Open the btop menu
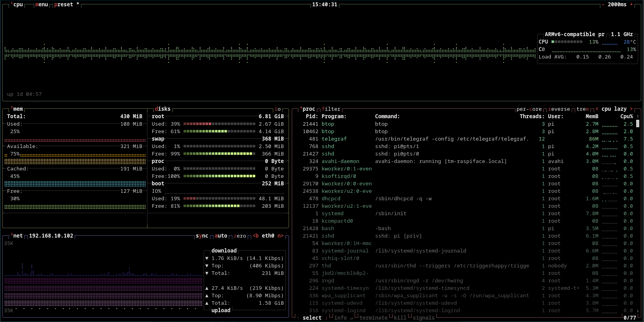This screenshot has height=322, width=644. [x=41, y=5]
